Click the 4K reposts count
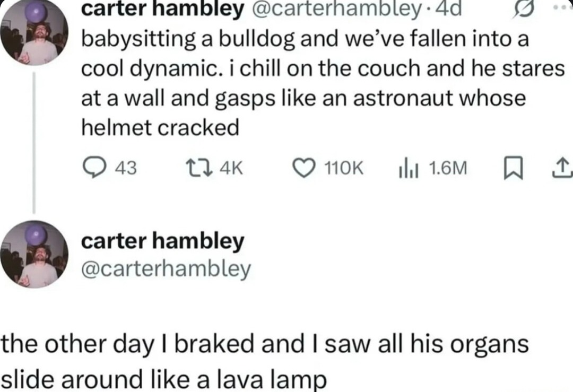 point(232,168)
